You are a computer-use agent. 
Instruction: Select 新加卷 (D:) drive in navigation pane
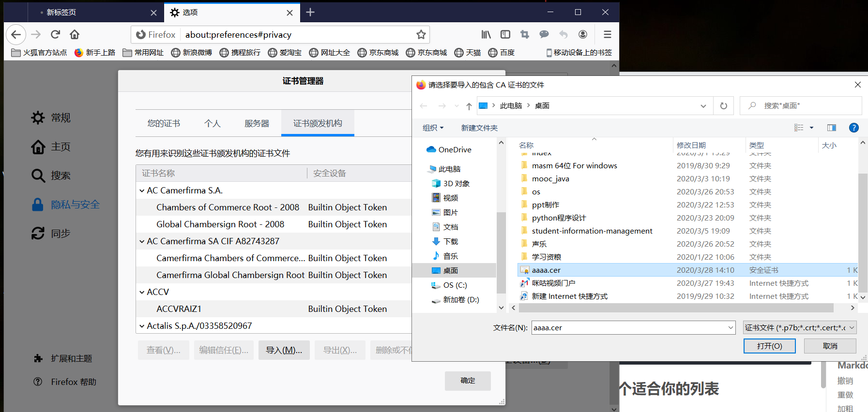455,300
